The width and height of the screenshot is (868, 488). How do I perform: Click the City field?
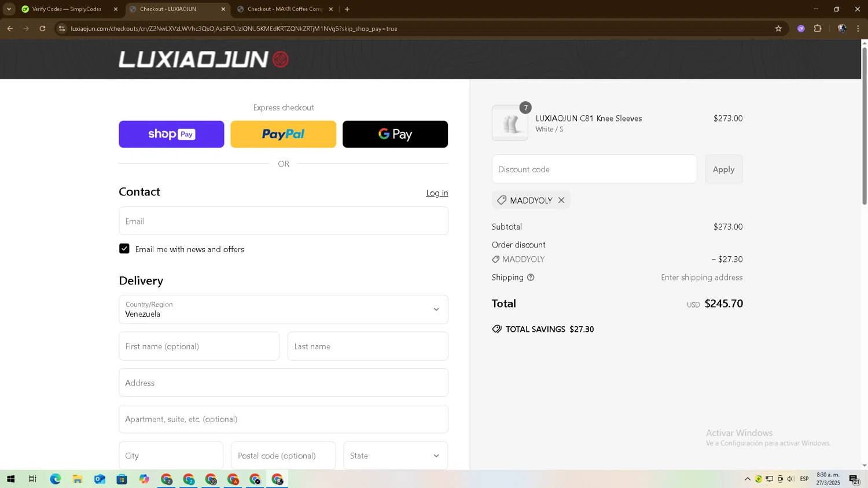pos(171,456)
